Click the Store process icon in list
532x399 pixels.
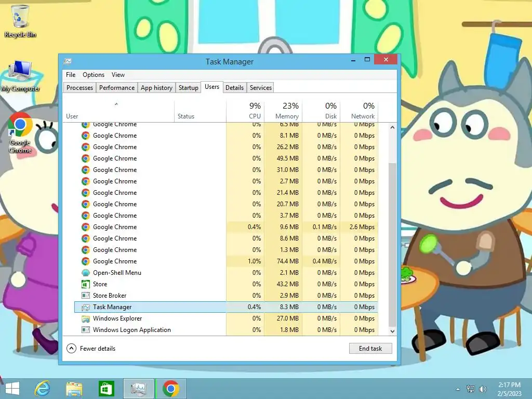(x=86, y=284)
